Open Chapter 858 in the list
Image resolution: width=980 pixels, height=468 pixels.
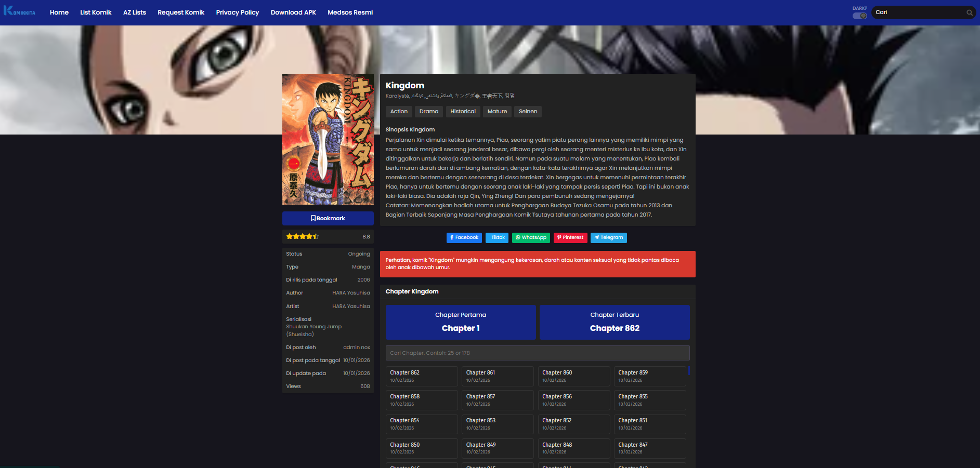[422, 400]
